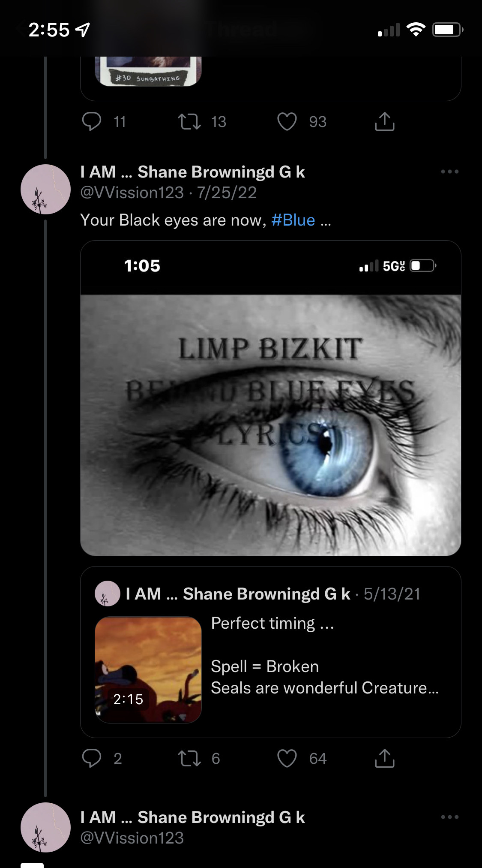Share the Blue eyes tweet
This screenshot has height=868, width=482.
(384, 758)
